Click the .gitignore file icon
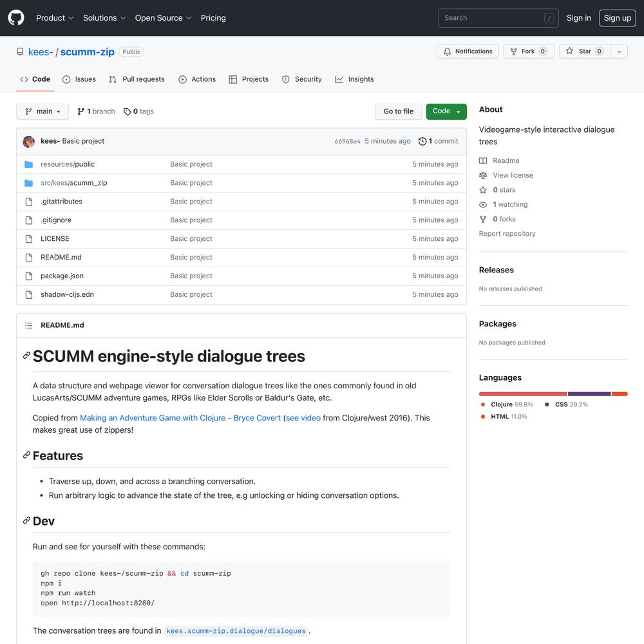 pos(29,220)
